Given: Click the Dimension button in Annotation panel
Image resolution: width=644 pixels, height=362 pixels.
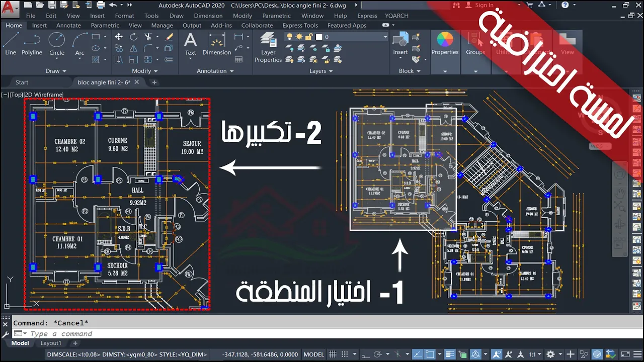Looking at the screenshot, I should coord(216,44).
